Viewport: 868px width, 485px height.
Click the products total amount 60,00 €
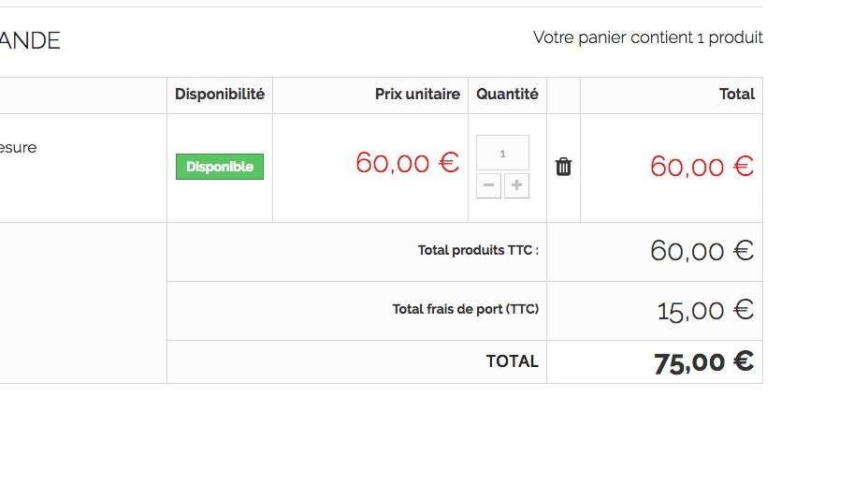coord(702,251)
